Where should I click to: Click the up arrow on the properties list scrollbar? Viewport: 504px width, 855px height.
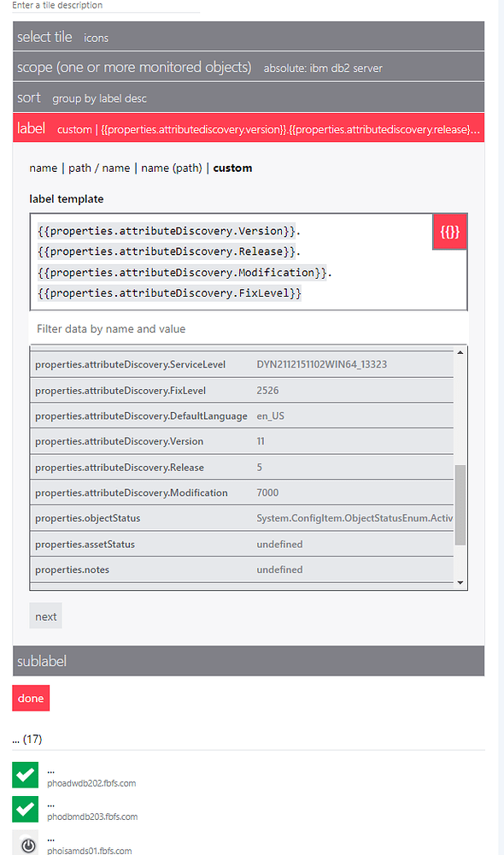[460, 351]
